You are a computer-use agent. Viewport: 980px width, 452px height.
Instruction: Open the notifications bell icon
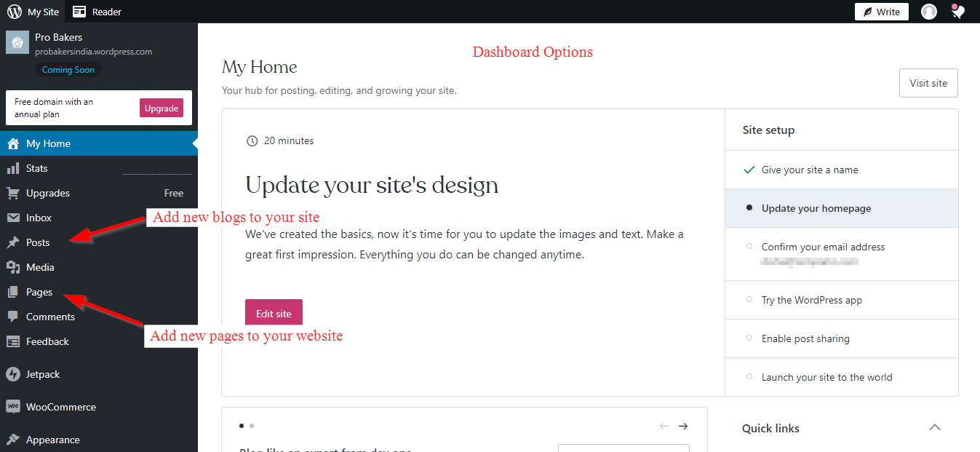pos(958,12)
